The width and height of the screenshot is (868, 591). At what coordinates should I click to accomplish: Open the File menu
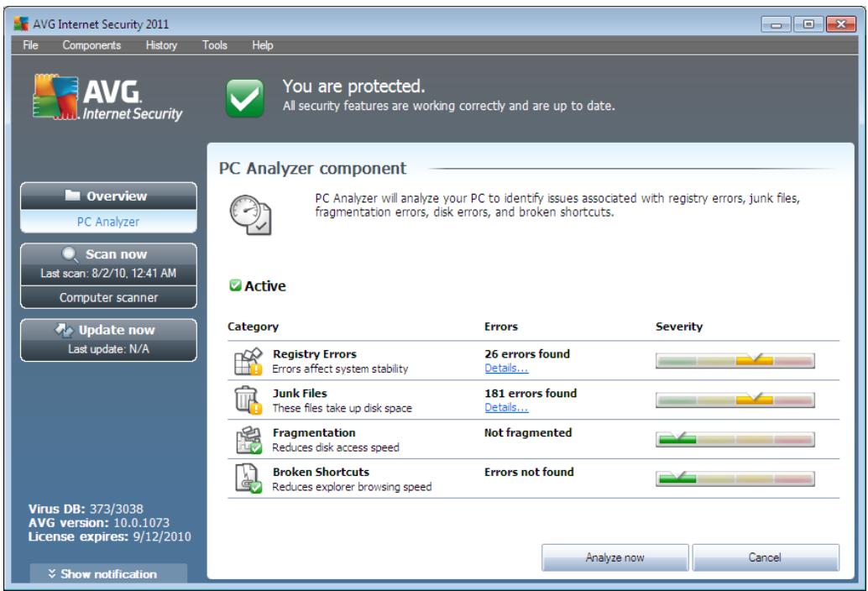[30, 45]
